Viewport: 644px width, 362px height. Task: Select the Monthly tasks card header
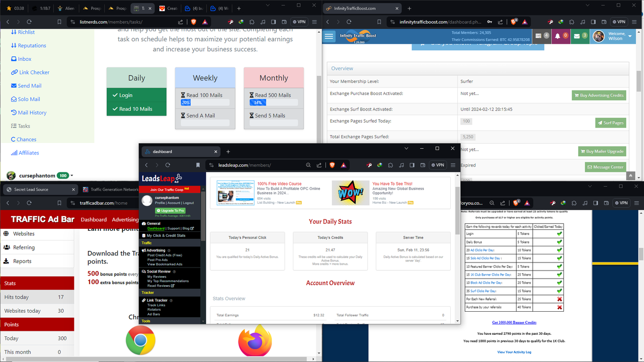[x=274, y=78]
